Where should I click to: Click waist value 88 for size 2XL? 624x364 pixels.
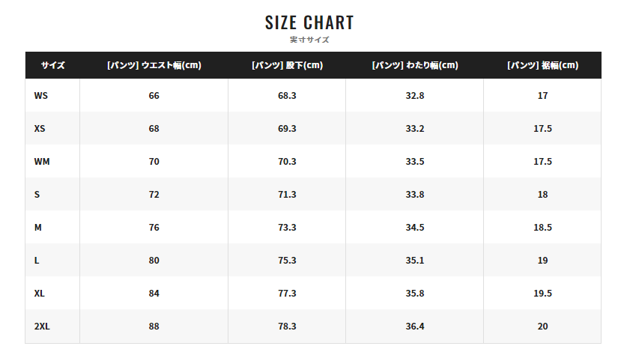coord(154,327)
